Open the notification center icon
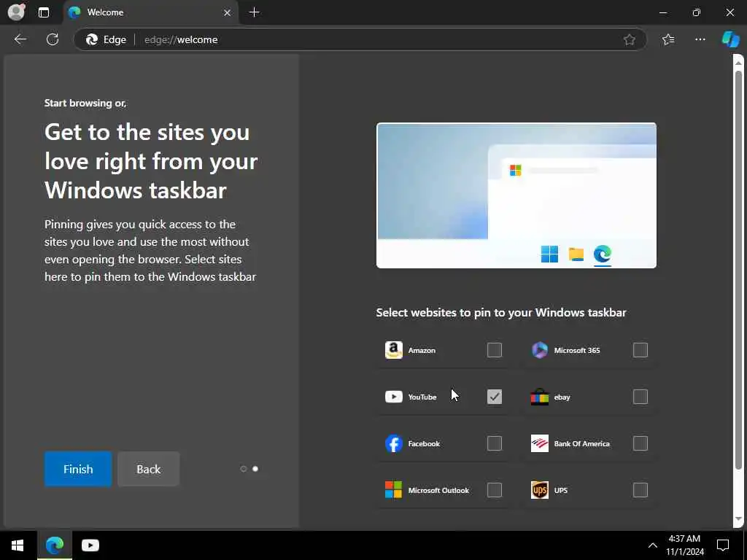Screen dimensions: 747x560 pos(723,545)
